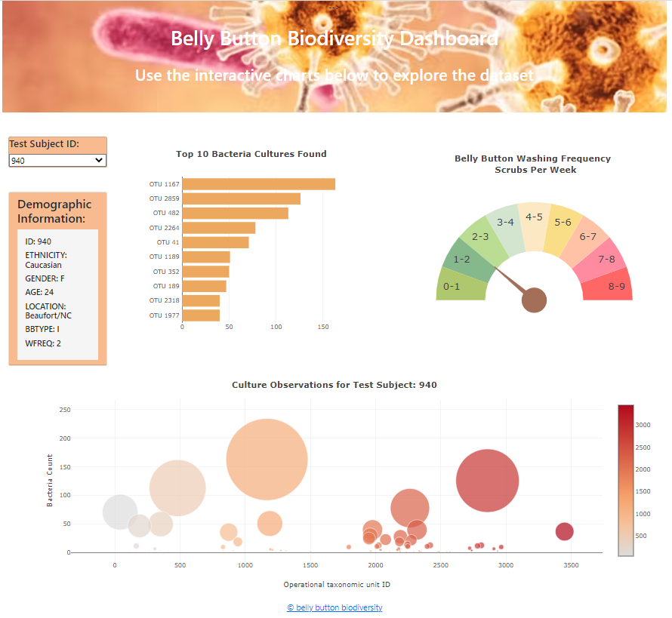The height and width of the screenshot is (618, 672).
Task: Click the "Top 10 Bacteria Cultures Found" title
Action: [251, 153]
